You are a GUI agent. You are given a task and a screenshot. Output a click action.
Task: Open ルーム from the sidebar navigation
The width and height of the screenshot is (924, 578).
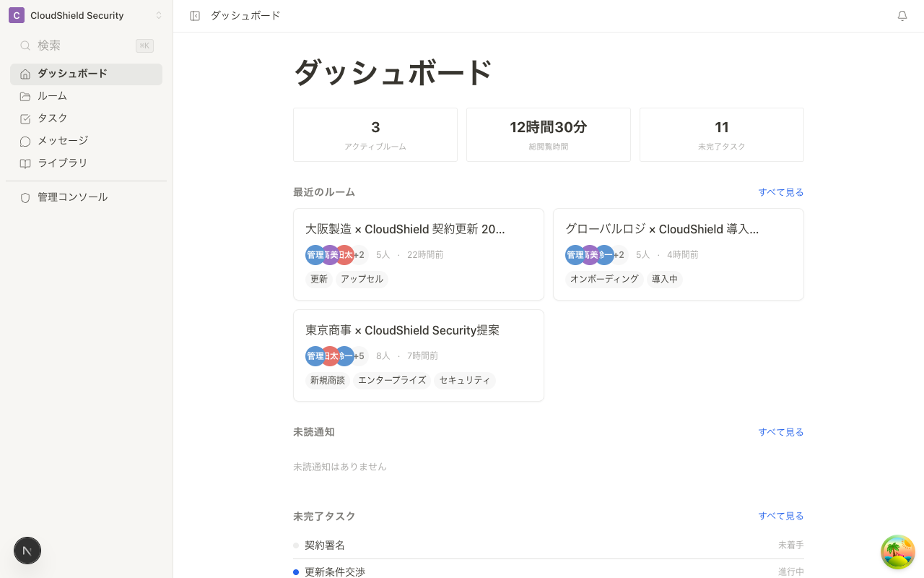tap(52, 95)
